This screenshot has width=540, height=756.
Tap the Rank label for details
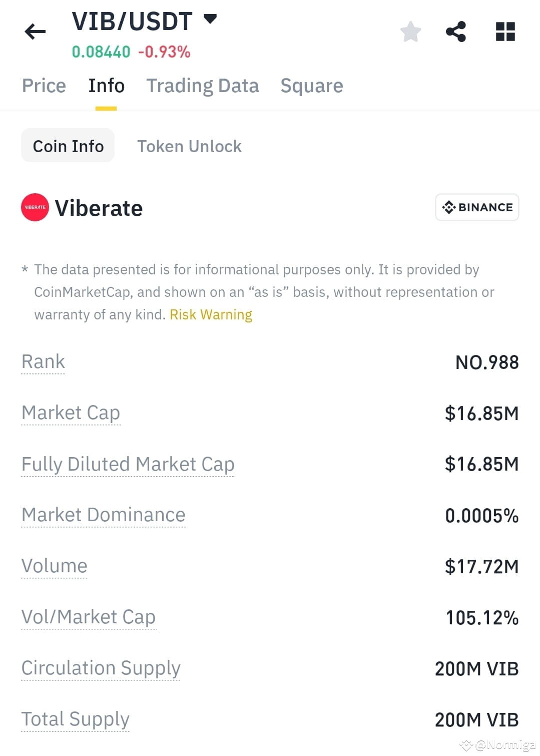pos(43,361)
